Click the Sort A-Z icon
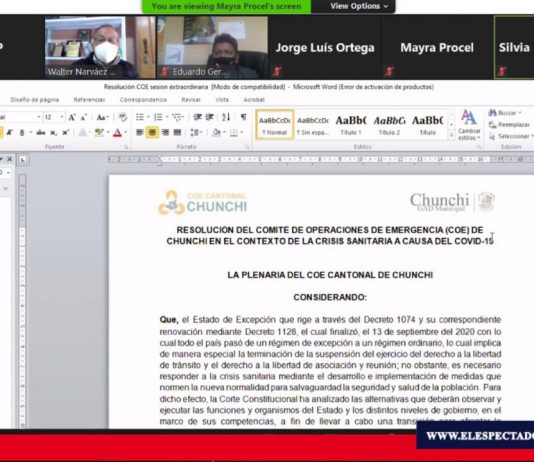 [226, 117]
